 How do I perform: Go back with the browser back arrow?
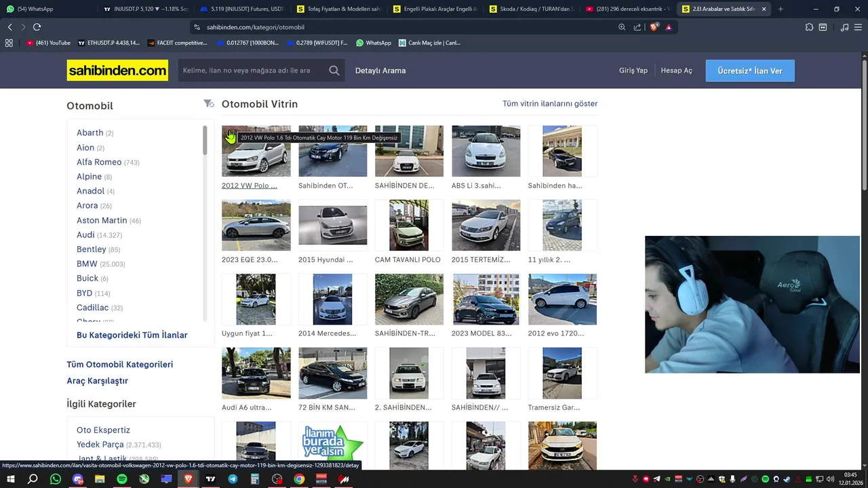[x=9, y=27]
